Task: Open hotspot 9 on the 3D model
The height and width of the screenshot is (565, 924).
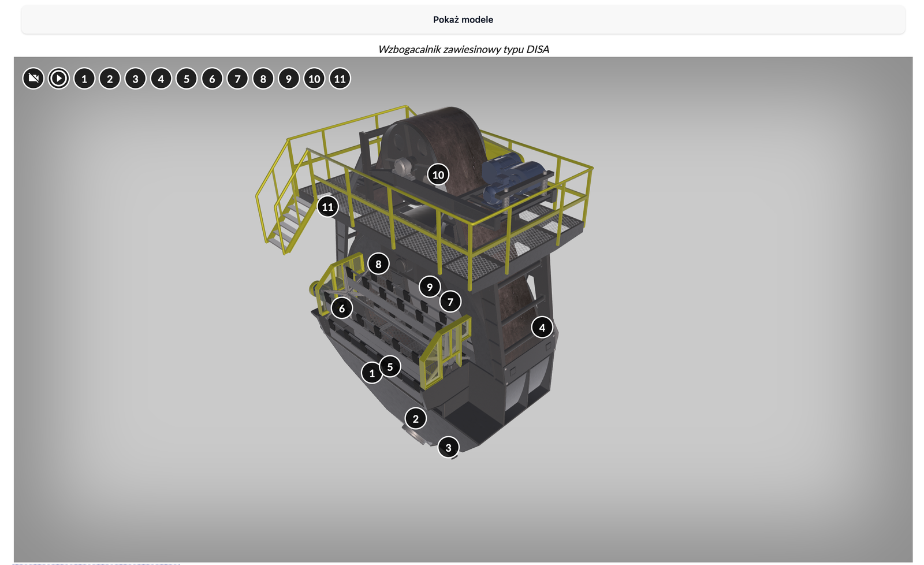Action: click(x=430, y=287)
